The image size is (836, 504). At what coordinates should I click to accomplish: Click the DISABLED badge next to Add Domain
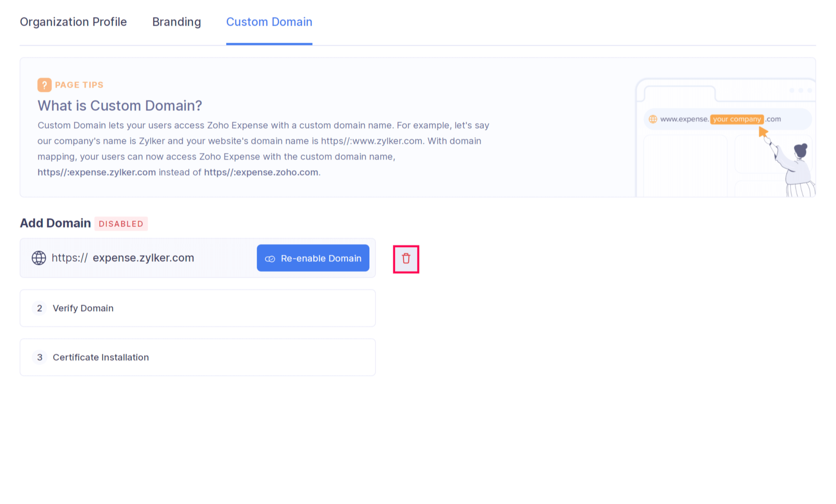(121, 224)
